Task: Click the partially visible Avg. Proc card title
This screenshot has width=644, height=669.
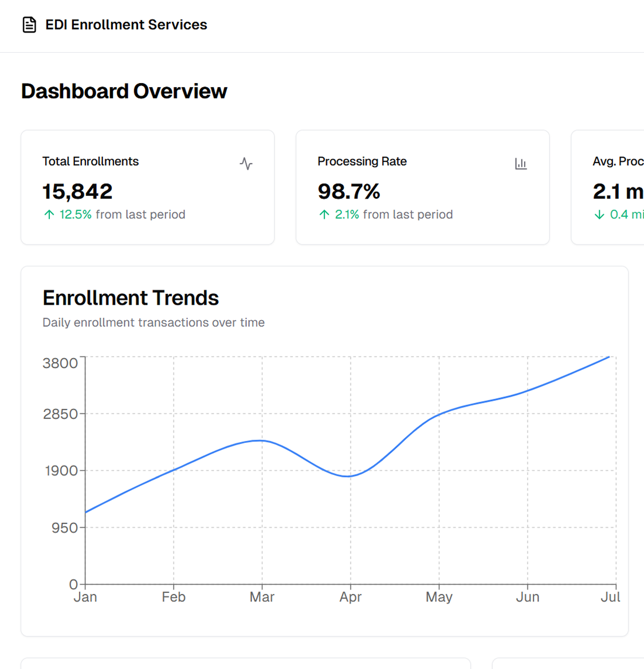Action: tap(618, 162)
